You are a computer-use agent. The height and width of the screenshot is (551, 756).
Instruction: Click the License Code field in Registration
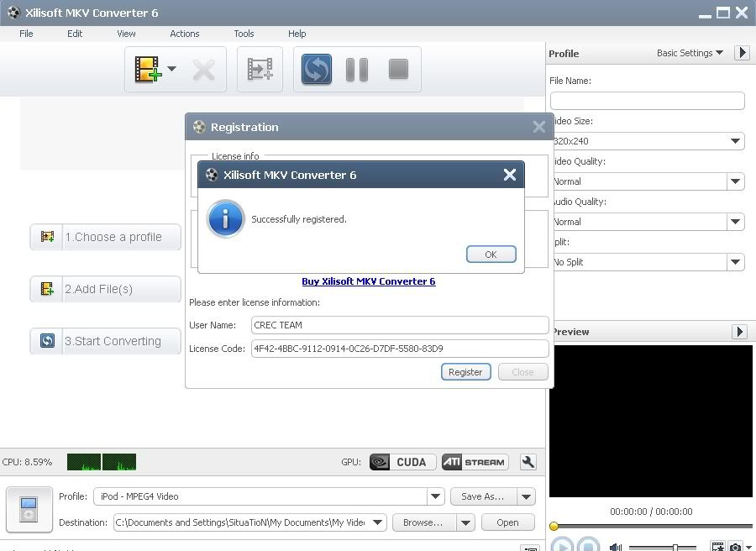(400, 349)
